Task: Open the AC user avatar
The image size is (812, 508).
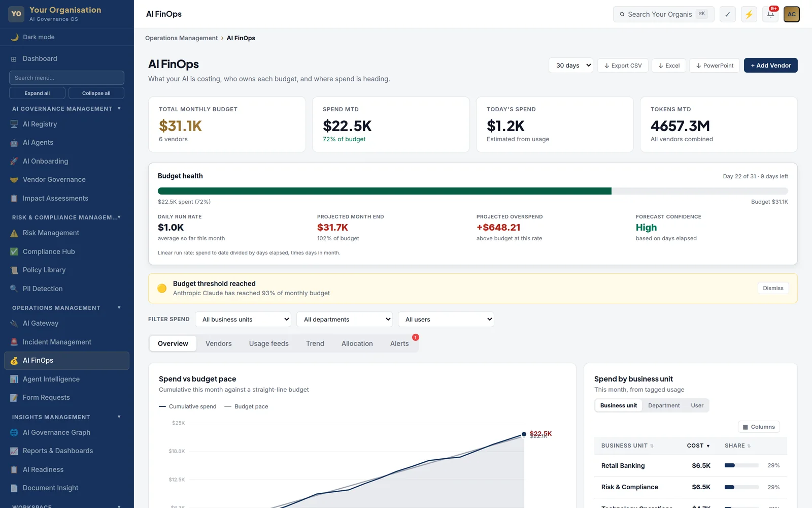Action: tap(792, 14)
